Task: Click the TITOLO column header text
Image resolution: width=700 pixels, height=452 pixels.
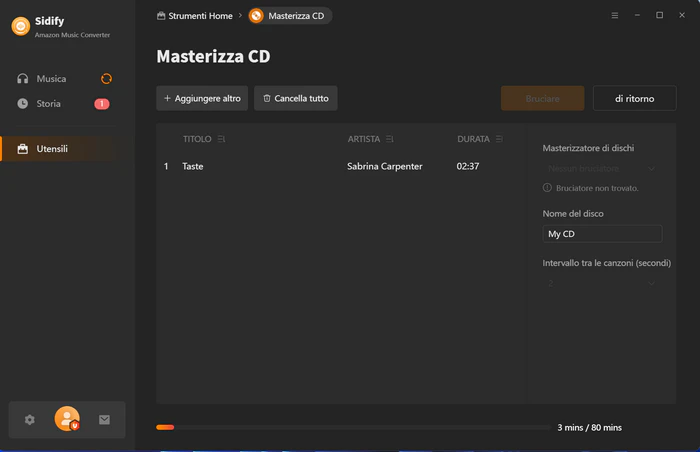Action: (x=197, y=139)
